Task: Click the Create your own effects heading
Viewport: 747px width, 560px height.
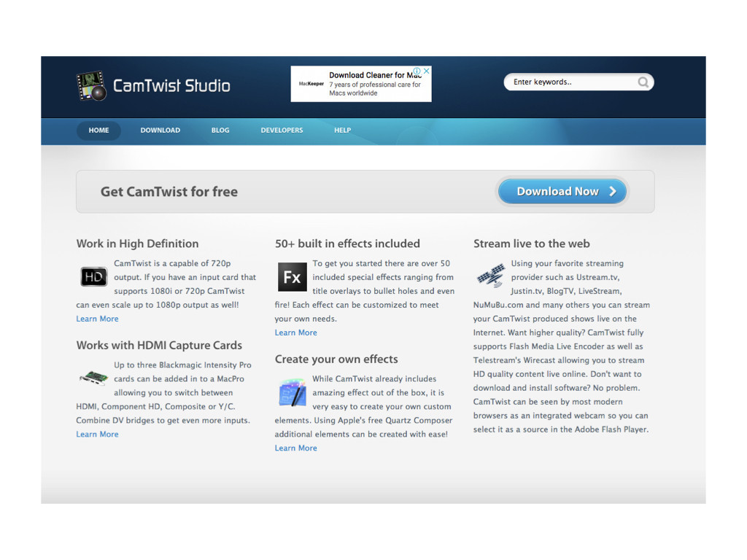Action: tap(336, 359)
